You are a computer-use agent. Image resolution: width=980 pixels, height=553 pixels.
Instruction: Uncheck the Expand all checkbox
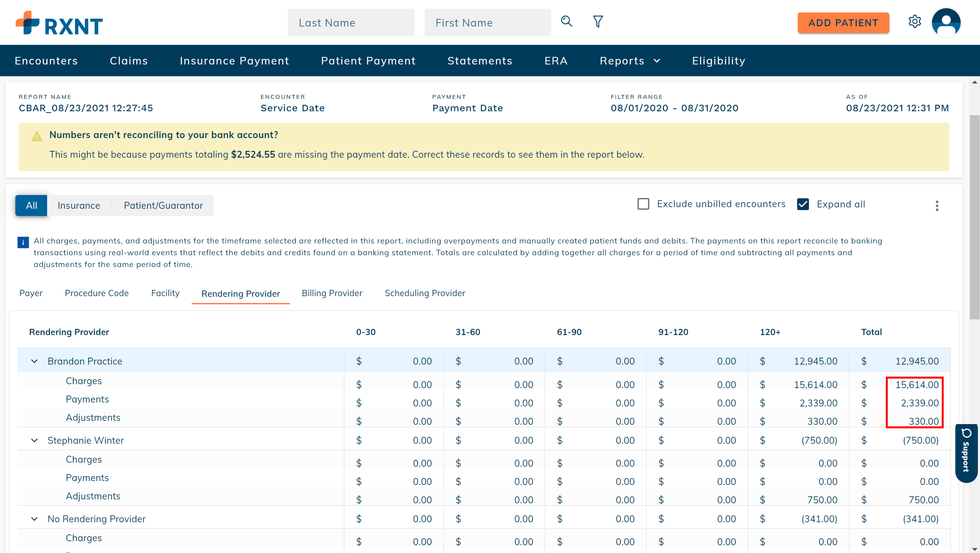point(803,205)
